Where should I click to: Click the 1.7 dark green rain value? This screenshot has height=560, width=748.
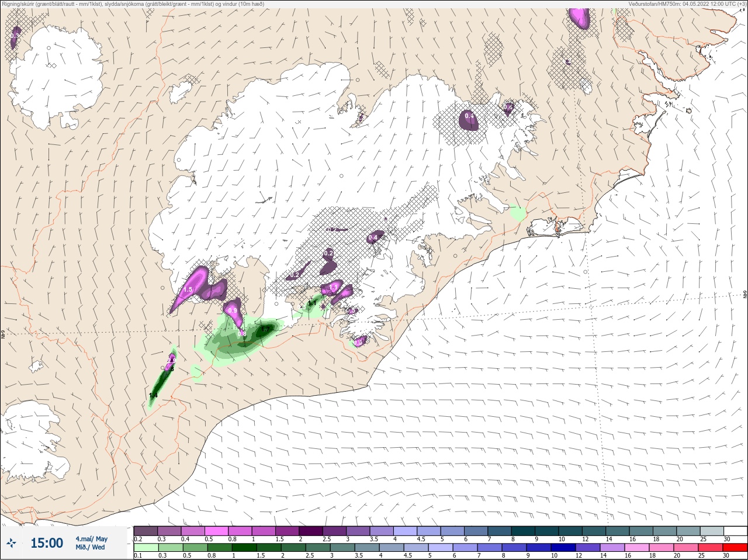coord(265,330)
